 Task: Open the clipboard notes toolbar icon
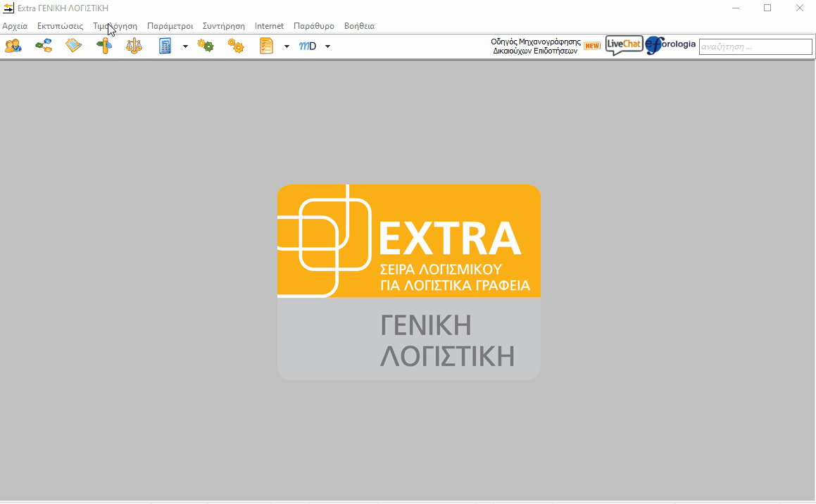(74, 46)
